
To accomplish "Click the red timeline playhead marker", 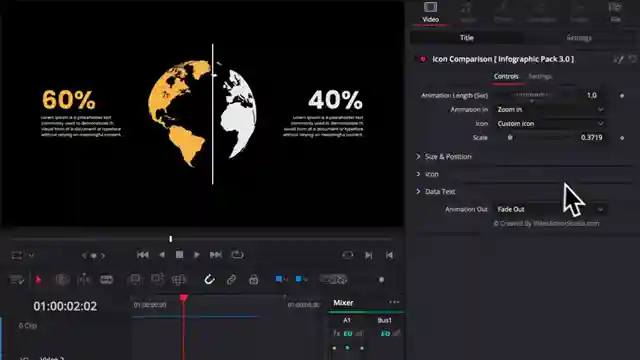I will point(184,298).
